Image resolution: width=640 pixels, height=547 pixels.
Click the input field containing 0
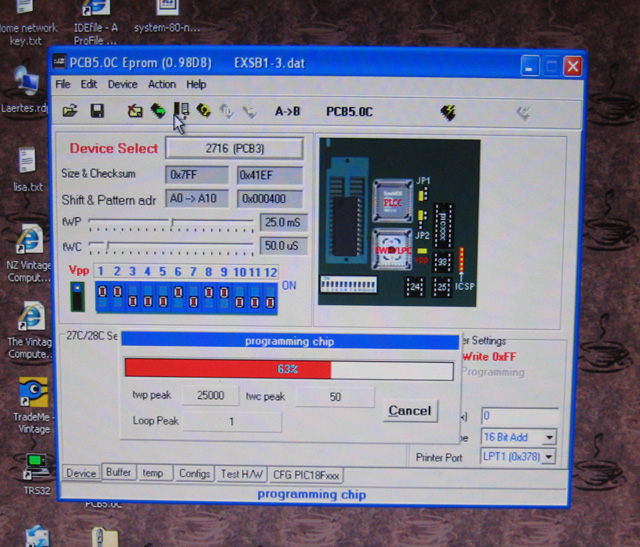coord(520,416)
